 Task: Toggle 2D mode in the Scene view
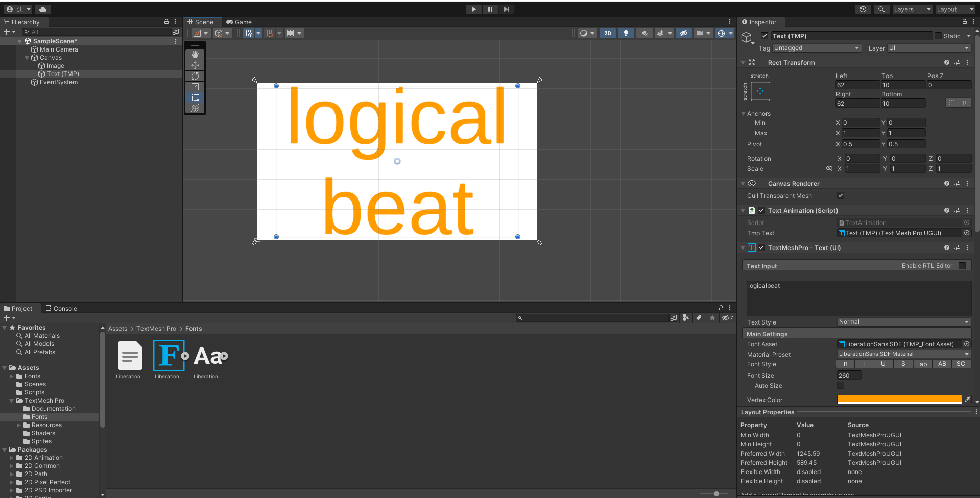(607, 33)
